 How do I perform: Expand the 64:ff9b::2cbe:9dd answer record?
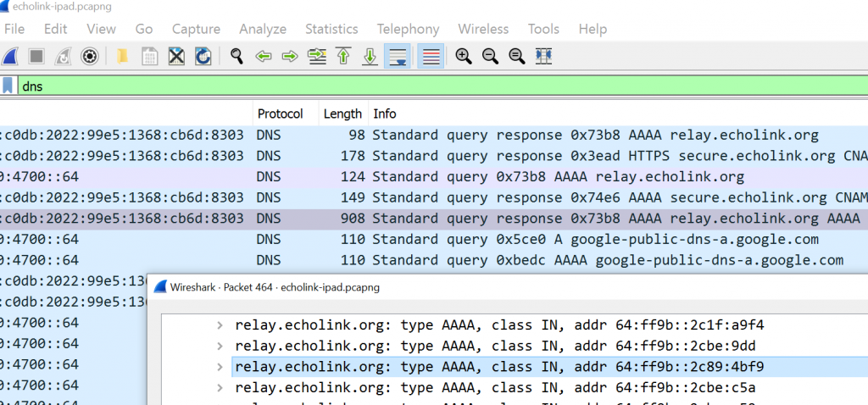point(220,346)
